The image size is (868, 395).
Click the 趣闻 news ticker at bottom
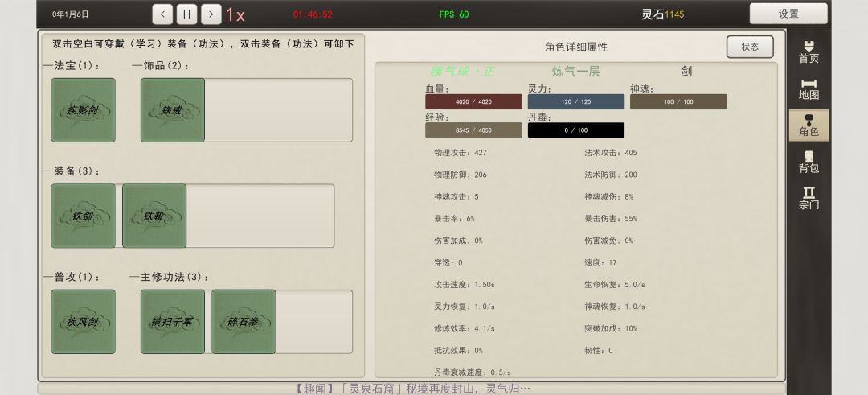pyautogui.click(x=411, y=389)
